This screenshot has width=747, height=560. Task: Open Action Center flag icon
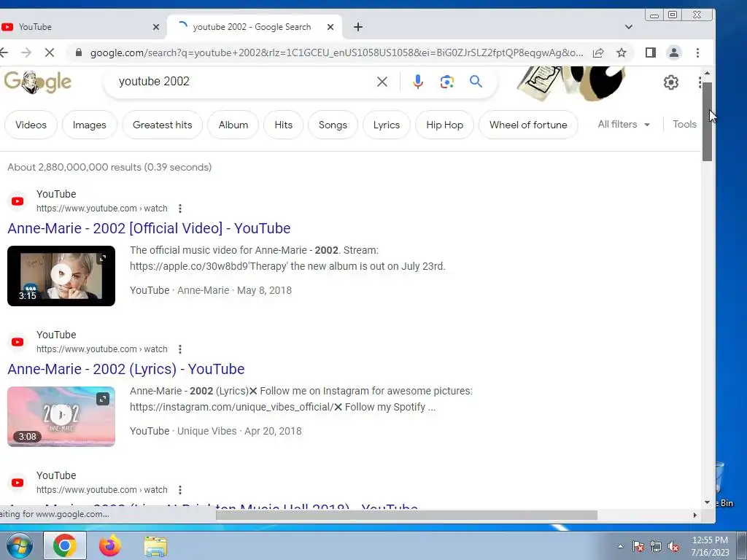tap(638, 546)
